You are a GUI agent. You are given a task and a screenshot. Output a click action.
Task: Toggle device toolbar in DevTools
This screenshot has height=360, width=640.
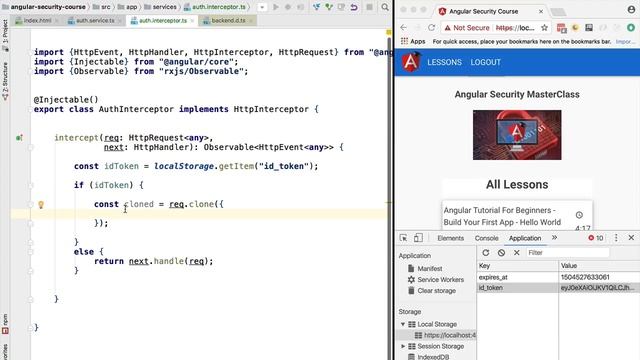pos(418,238)
